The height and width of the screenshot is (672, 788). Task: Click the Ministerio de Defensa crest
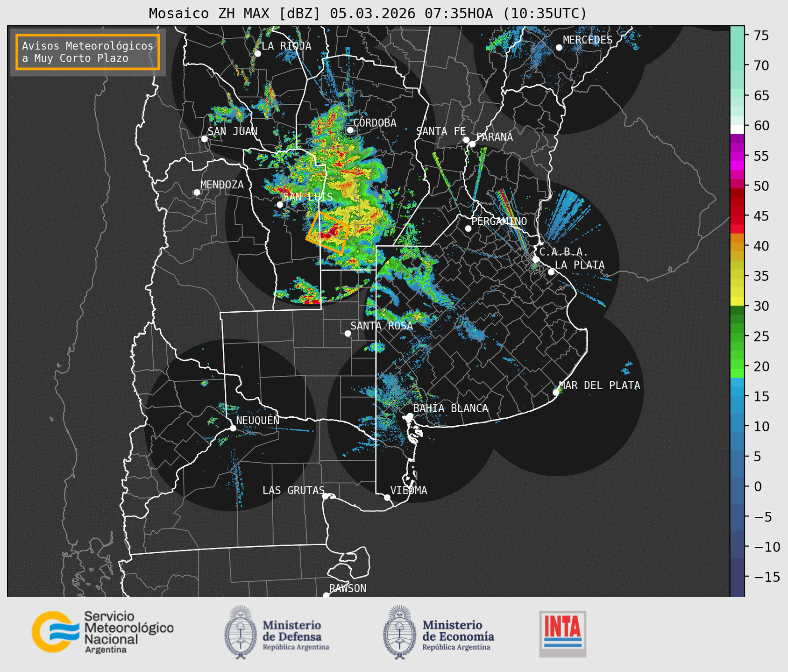pos(240,632)
